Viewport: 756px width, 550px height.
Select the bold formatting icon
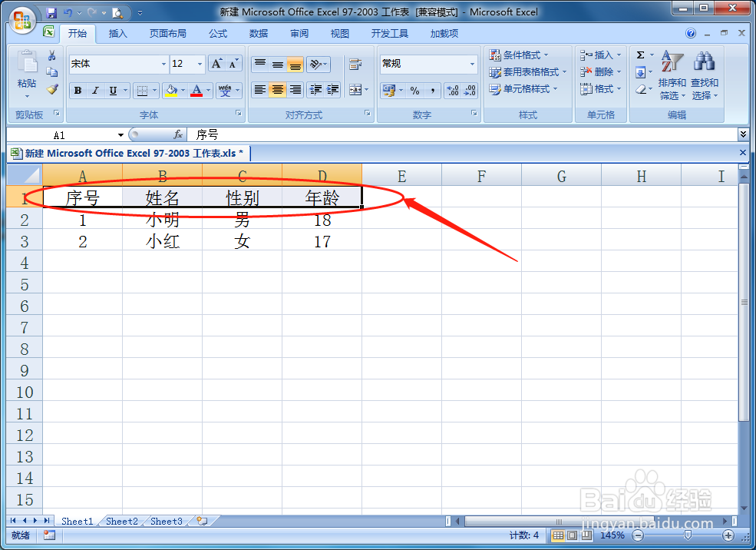[x=78, y=90]
